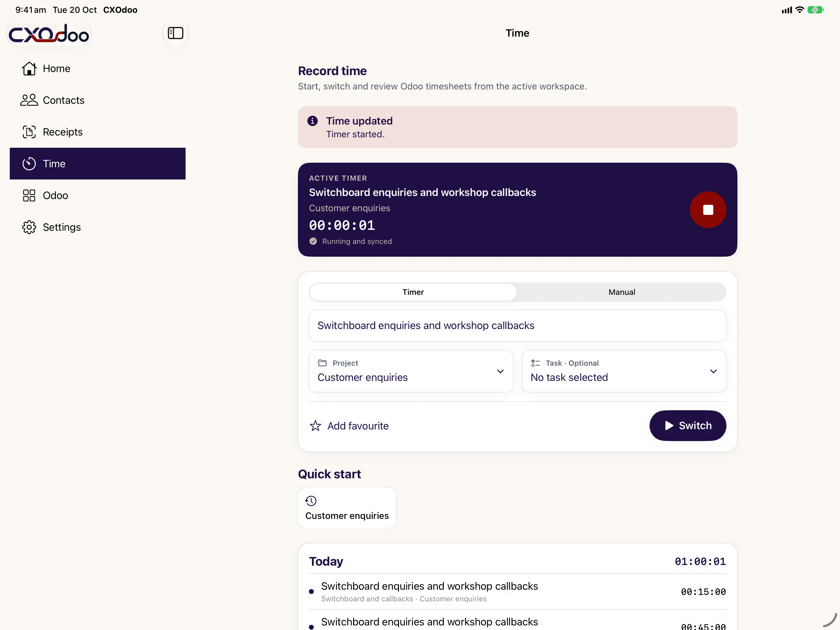
Task: Open Contacts in the sidebar
Action: point(98,100)
